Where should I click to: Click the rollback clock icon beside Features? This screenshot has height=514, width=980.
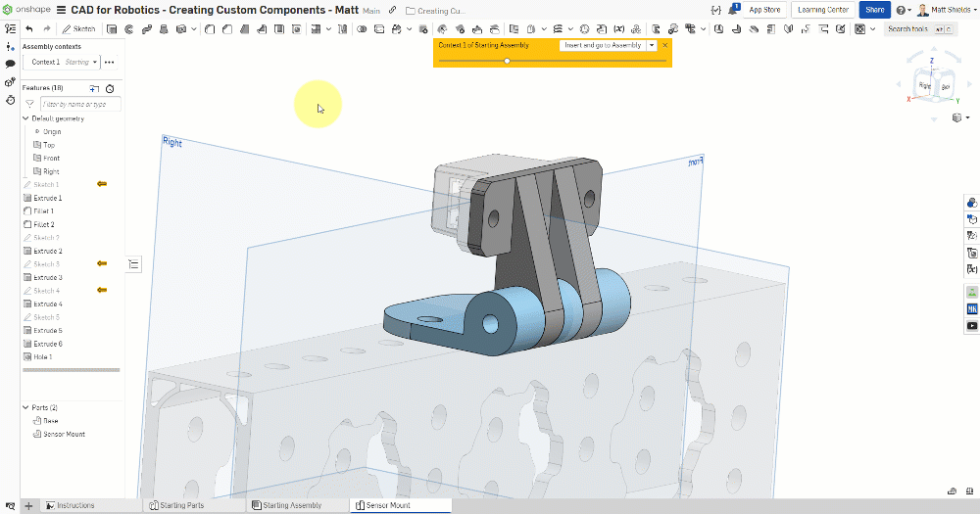110,88
